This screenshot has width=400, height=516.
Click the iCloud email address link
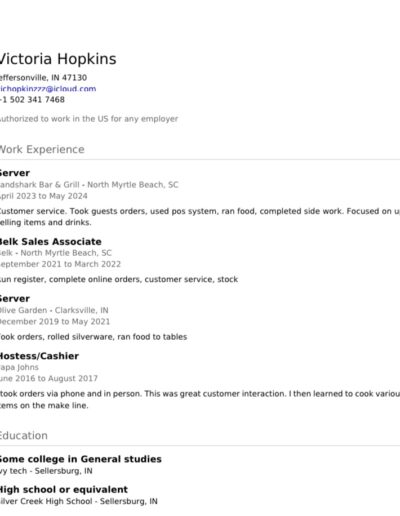click(48, 89)
